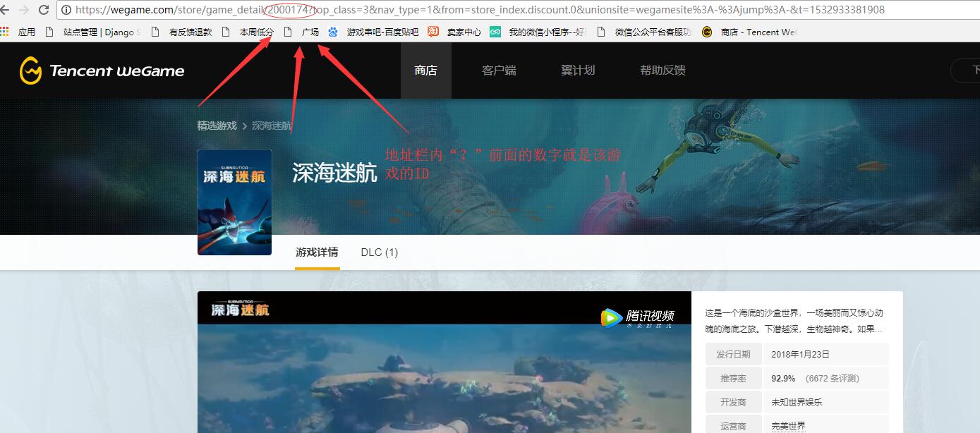
Task: Open the 应用 apps grid icon
Action: (5, 32)
